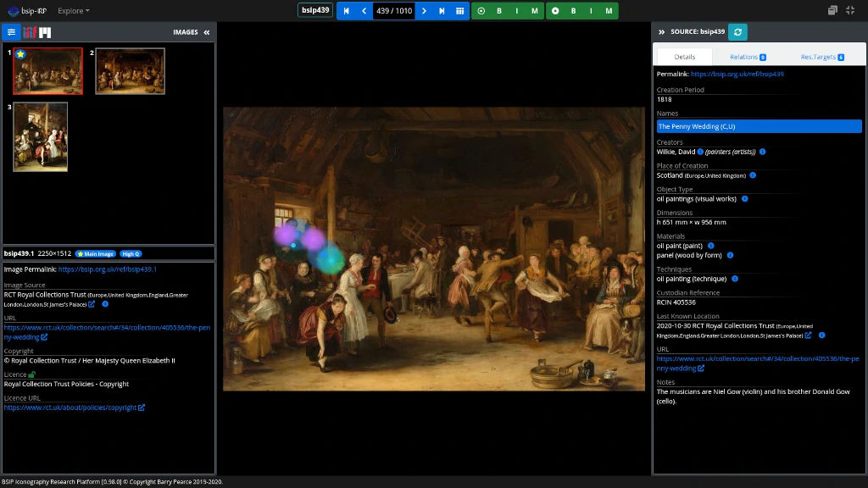
Task: Open external link icon beside Image Source
Action: pos(92,304)
